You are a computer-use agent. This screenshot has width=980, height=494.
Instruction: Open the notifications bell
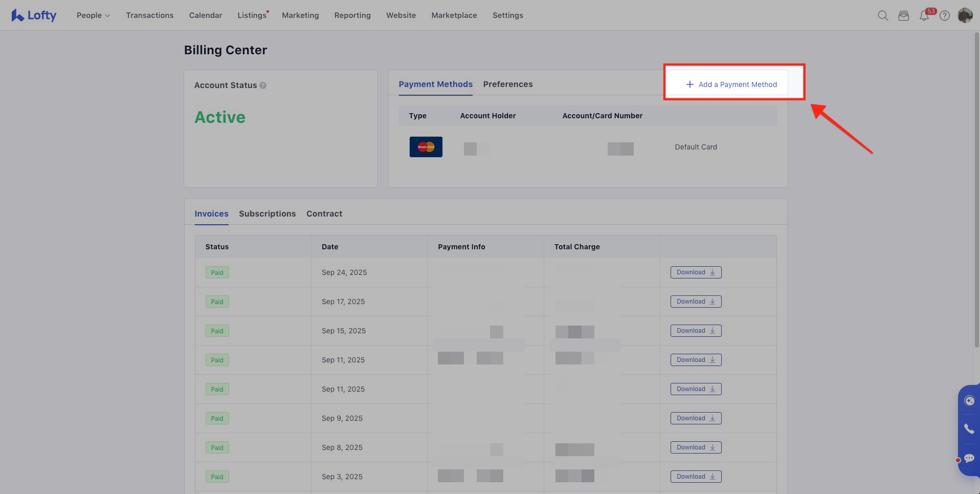point(924,16)
